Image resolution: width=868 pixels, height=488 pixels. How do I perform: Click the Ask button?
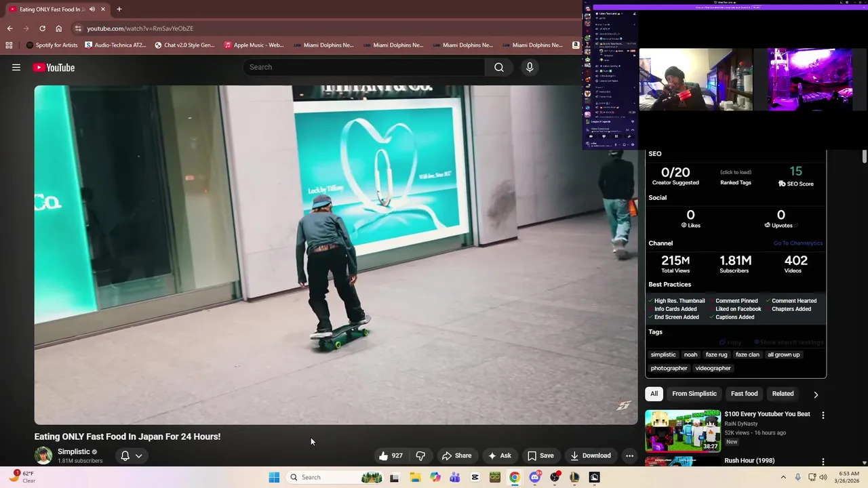coord(499,455)
